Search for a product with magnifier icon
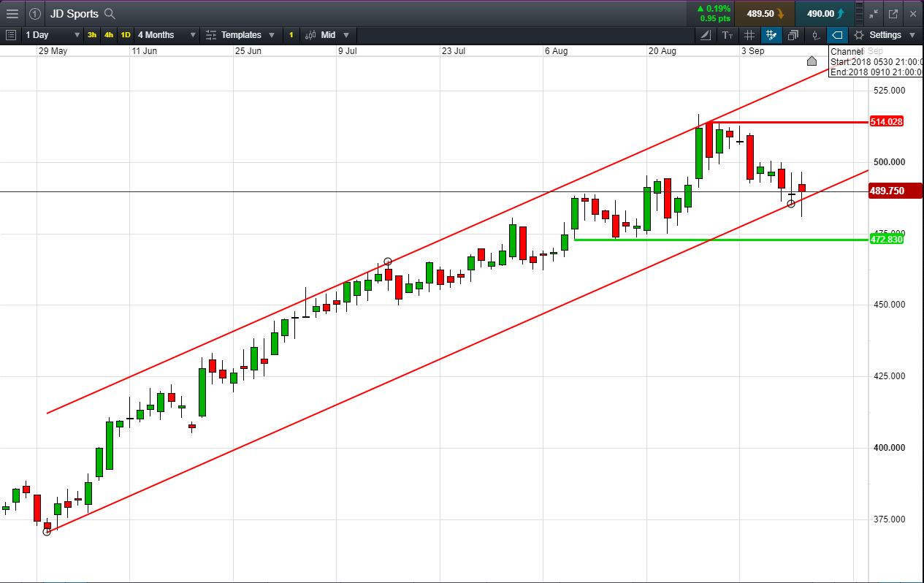Screen dimensions: 924x583 point(110,13)
